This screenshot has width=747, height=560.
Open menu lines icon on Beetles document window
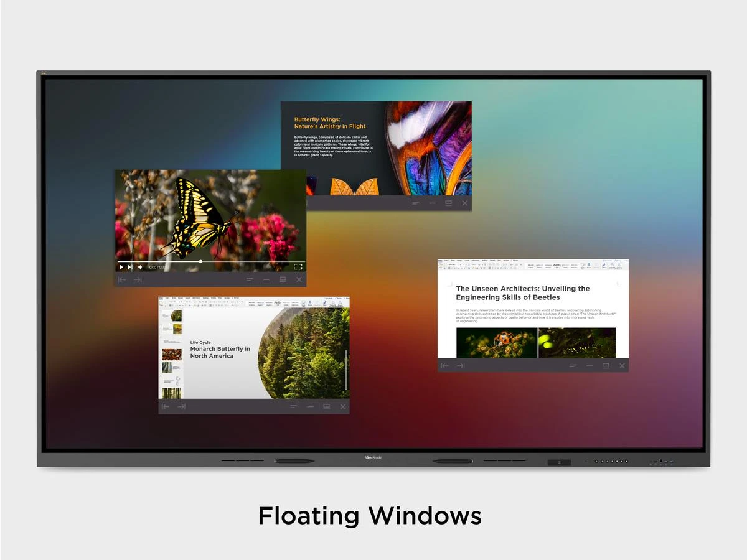(x=573, y=366)
